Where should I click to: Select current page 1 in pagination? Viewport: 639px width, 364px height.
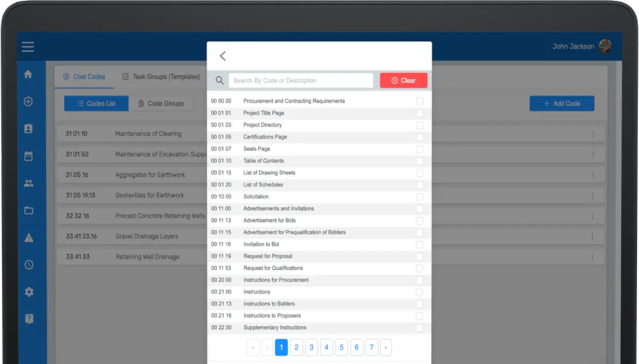281,348
